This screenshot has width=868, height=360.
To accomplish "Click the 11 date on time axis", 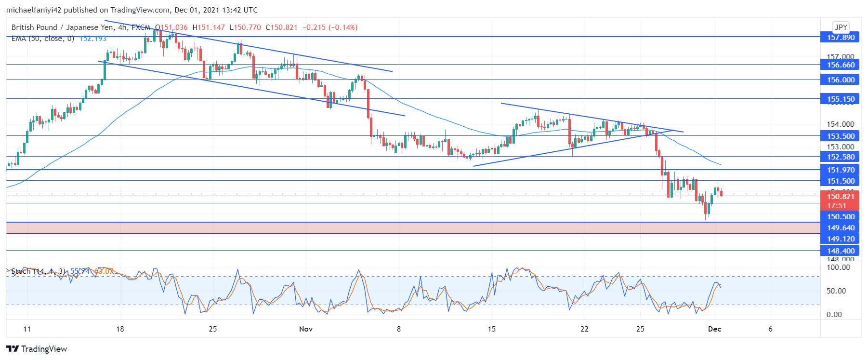I will pyautogui.click(x=27, y=329).
